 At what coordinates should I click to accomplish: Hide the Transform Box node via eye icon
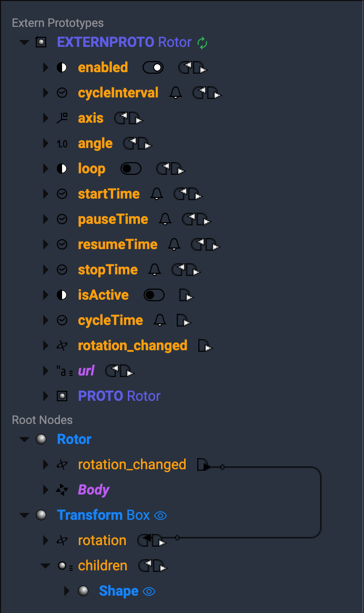pos(160,516)
